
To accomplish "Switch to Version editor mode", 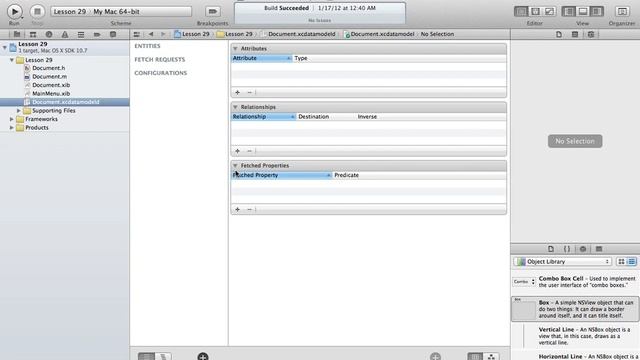I will [549, 11].
